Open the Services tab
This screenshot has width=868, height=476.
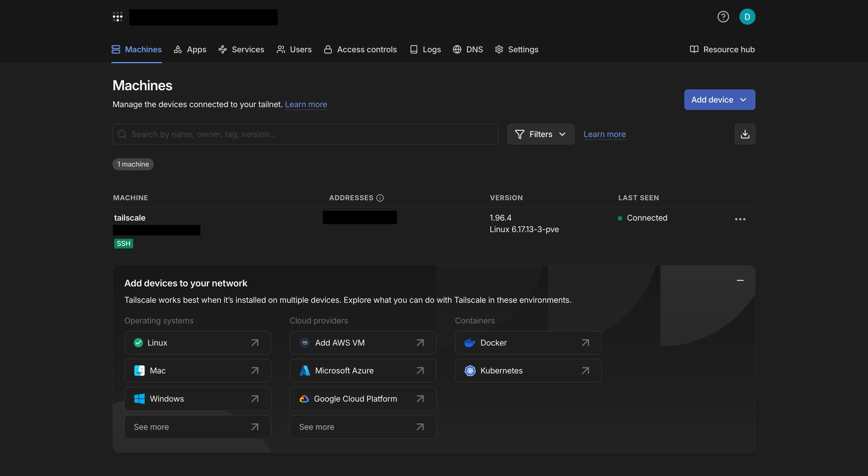[x=241, y=50]
